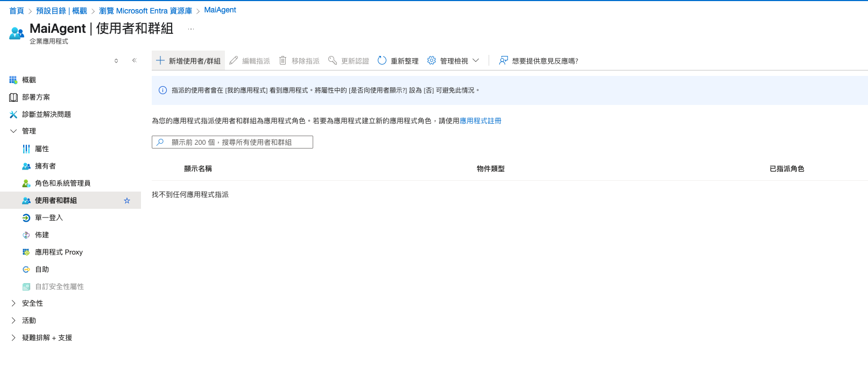Open 屬性 label in sidebar

42,149
